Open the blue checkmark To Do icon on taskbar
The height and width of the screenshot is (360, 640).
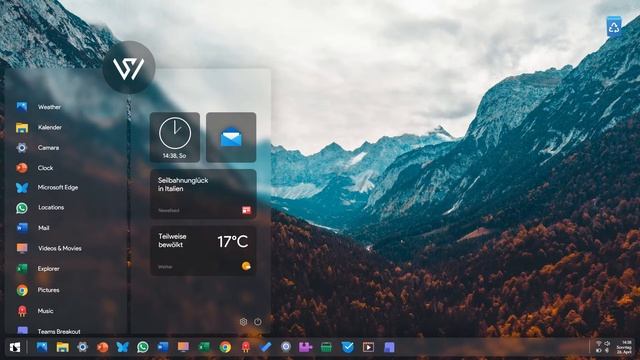coord(265,347)
